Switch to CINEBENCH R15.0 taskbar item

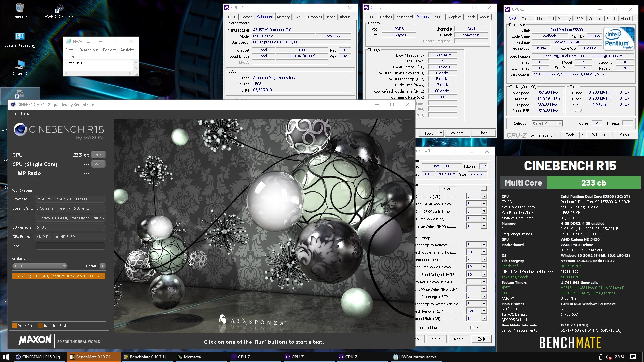click(40, 357)
